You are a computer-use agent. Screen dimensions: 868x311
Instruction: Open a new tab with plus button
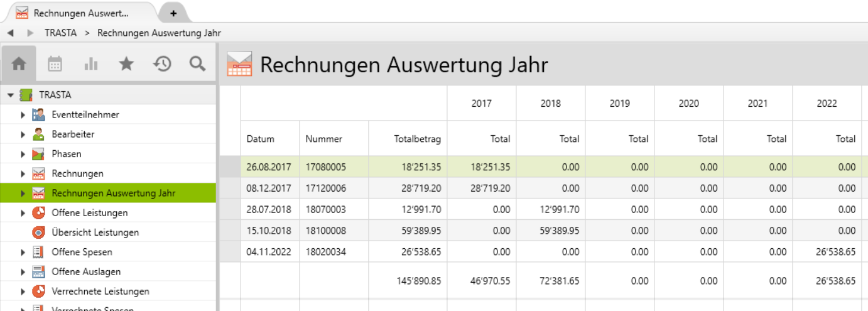tap(173, 13)
